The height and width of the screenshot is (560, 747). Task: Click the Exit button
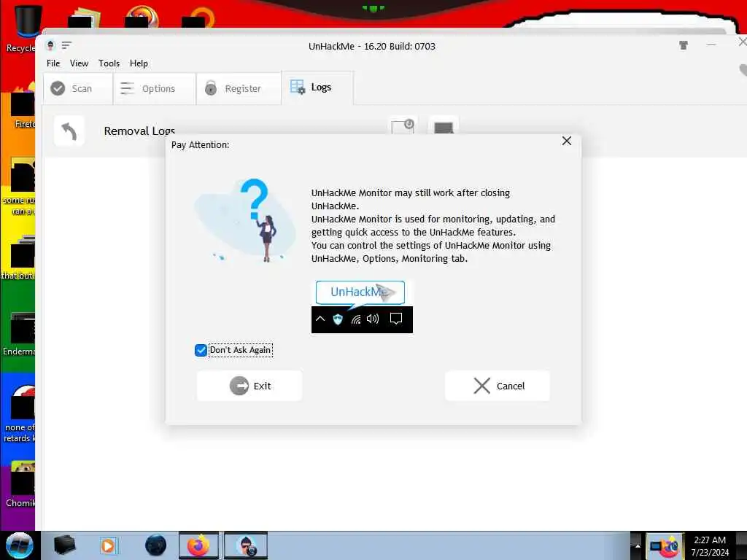[249, 386]
